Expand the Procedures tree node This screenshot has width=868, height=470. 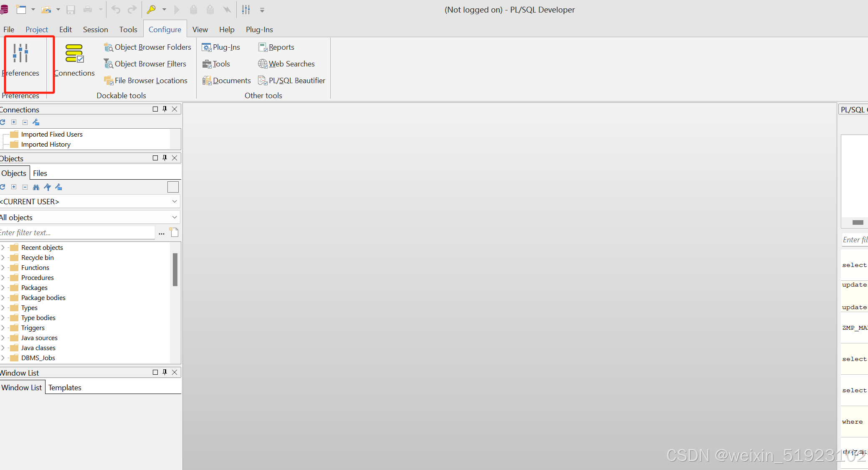click(3, 277)
